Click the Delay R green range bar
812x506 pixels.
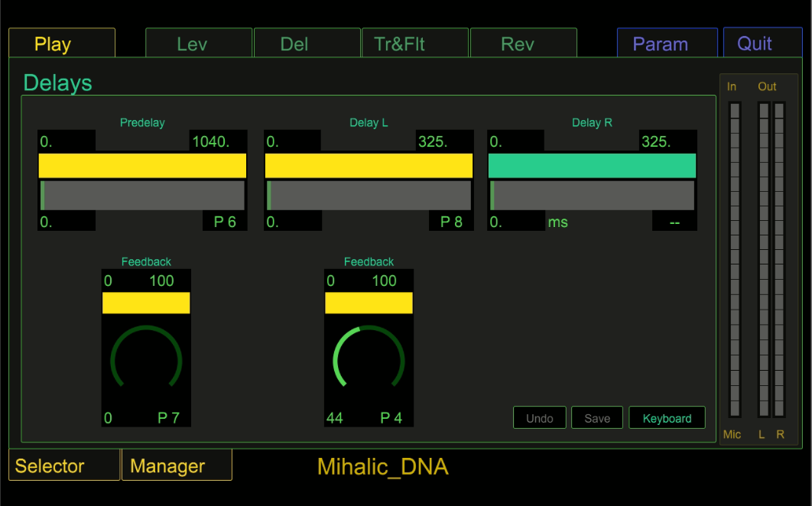(x=592, y=166)
